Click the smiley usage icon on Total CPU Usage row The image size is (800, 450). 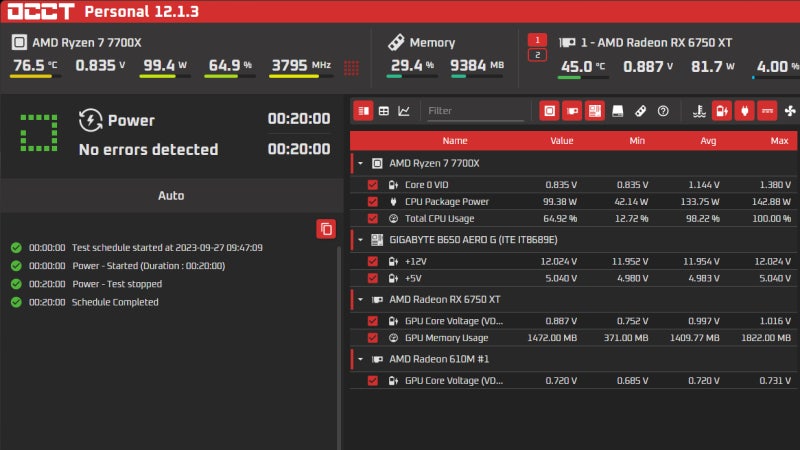393,218
